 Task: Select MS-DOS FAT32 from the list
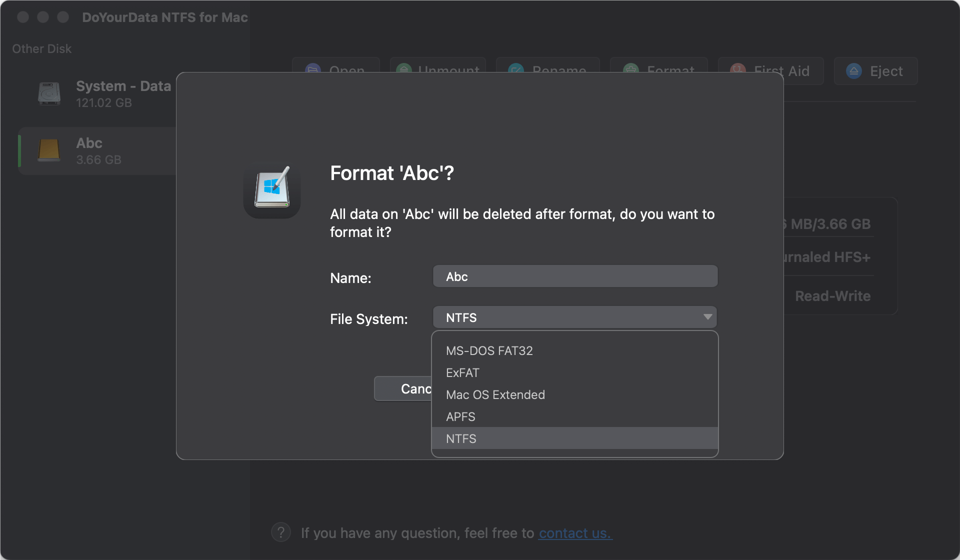489,350
